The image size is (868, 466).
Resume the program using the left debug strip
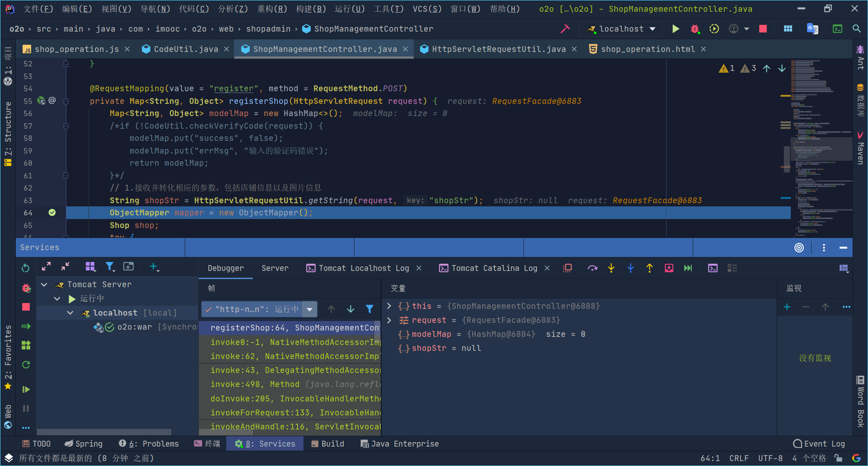point(26,389)
